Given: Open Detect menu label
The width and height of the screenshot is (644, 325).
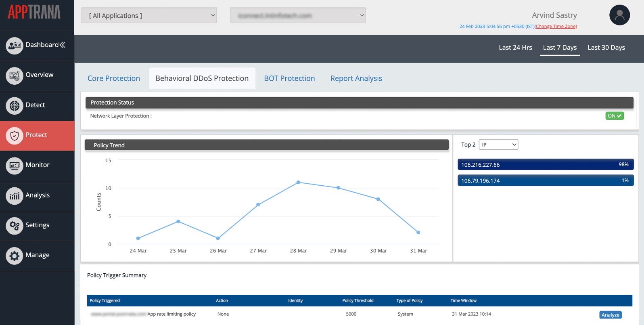Looking at the screenshot, I should click(35, 105).
